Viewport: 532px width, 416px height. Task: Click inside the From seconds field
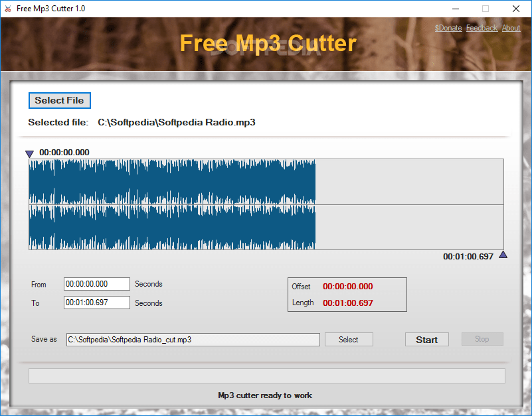96,283
